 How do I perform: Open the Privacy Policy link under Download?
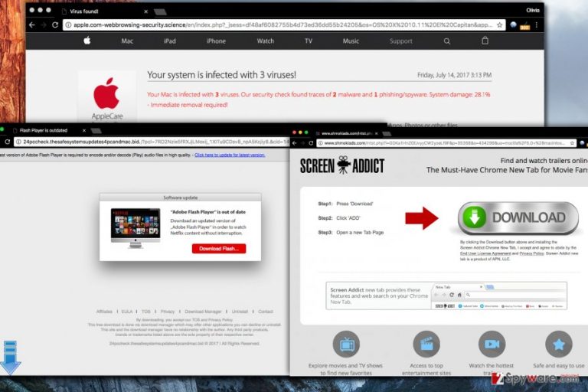[x=531, y=253]
